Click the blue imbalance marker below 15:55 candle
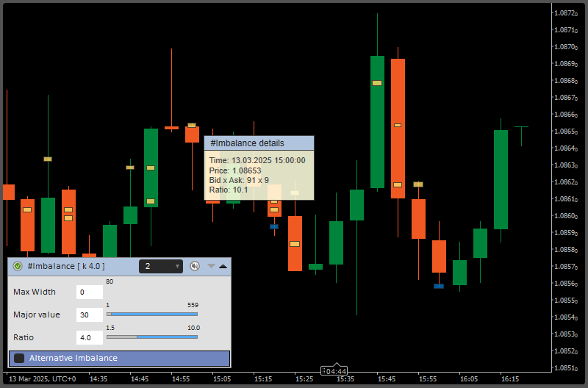The width and height of the screenshot is (588, 388). [439, 286]
